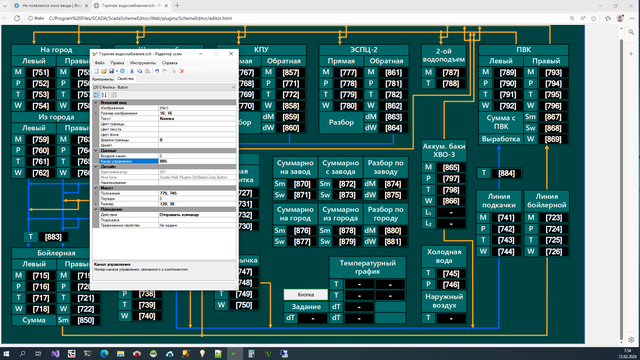
Task: Click the grey Redo arrow icon
Action: pos(164,71)
